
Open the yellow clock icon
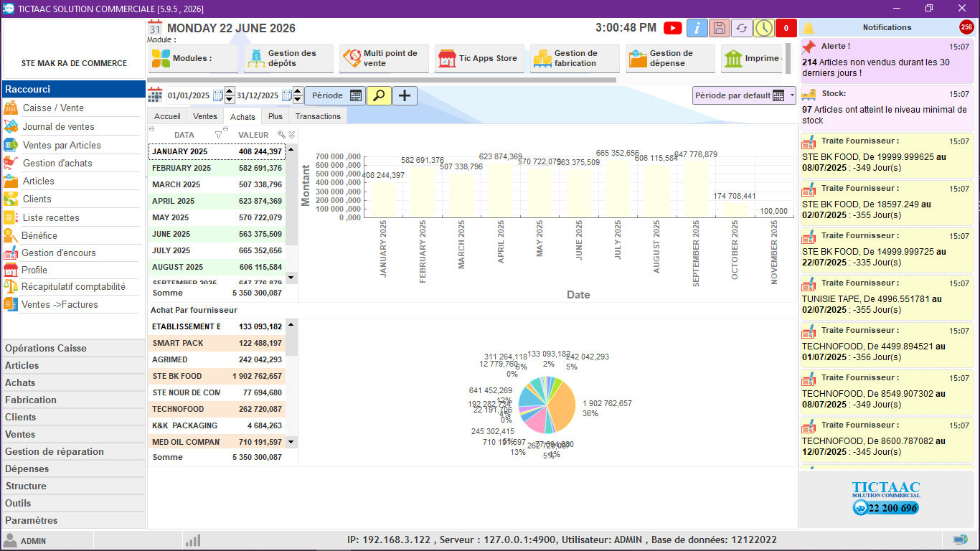764,28
